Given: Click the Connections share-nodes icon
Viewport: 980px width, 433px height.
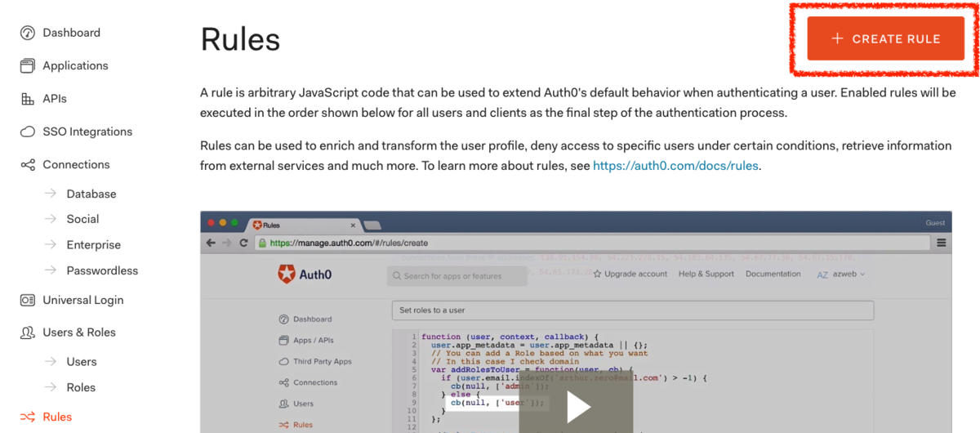Looking at the screenshot, I should (x=28, y=164).
